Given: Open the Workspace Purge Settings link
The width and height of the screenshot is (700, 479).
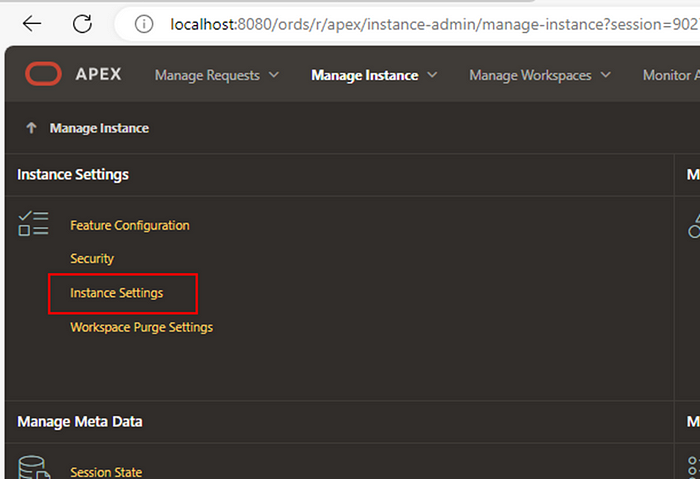Looking at the screenshot, I should click(x=142, y=327).
